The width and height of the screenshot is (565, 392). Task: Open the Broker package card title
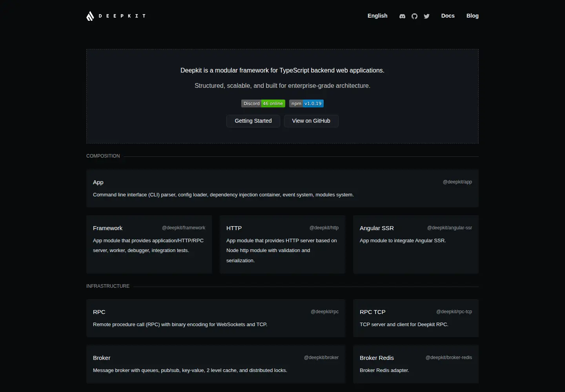(x=102, y=358)
